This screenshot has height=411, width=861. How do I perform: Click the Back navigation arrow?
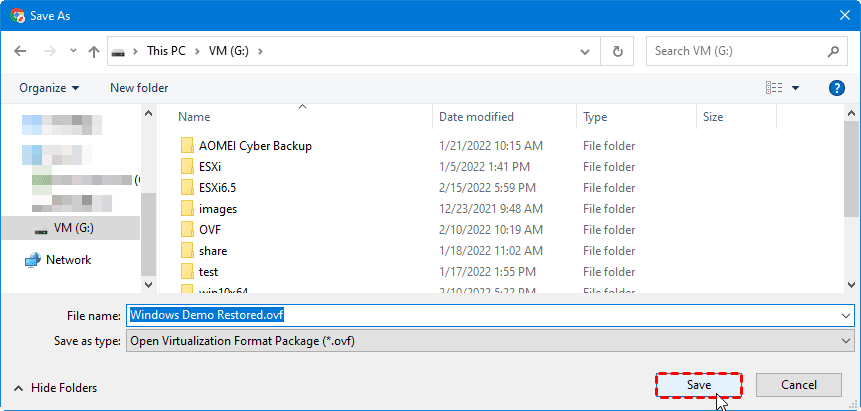click(20, 51)
